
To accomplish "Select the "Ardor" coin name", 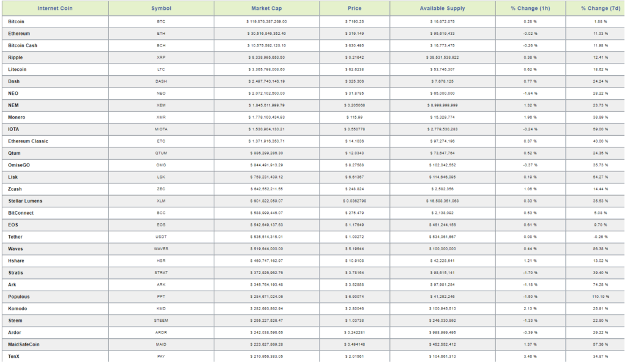I will 15,333.
